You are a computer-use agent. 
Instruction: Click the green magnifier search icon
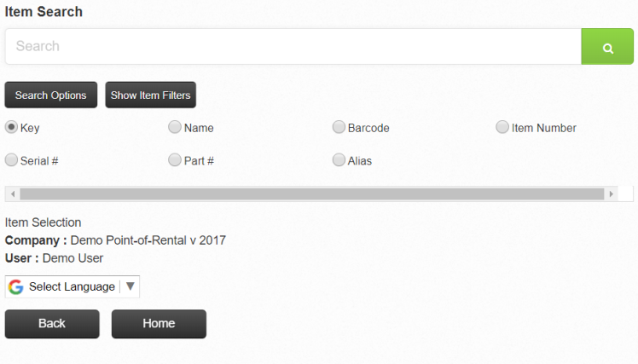607,47
